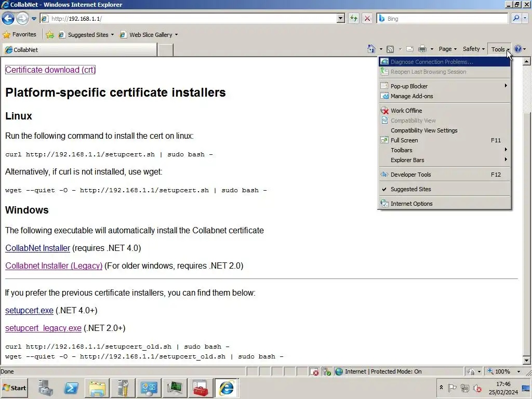The width and height of the screenshot is (532, 399).
Task: Click the muted volume tray icon
Action: coord(477,388)
